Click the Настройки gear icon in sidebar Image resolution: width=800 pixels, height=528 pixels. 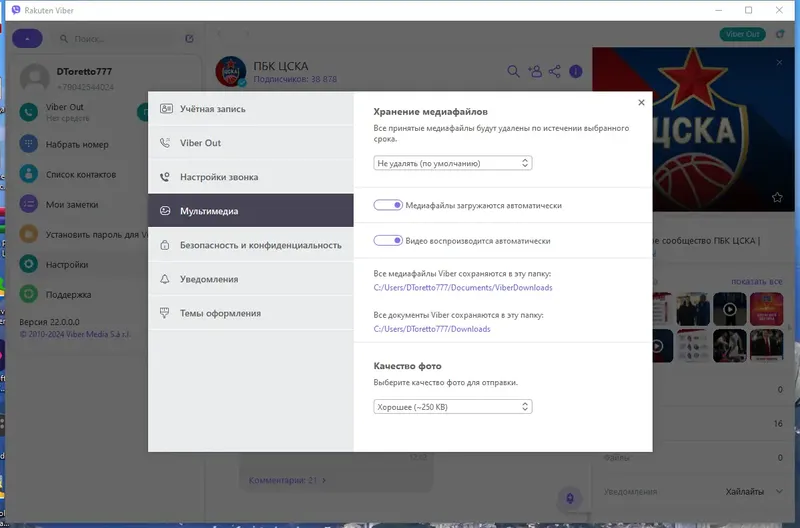tap(29, 264)
